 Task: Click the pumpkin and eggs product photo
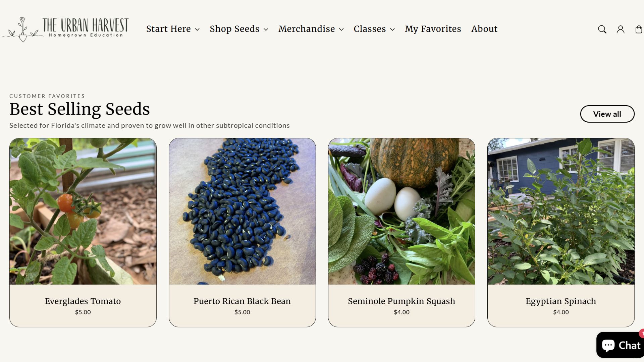[x=401, y=211]
